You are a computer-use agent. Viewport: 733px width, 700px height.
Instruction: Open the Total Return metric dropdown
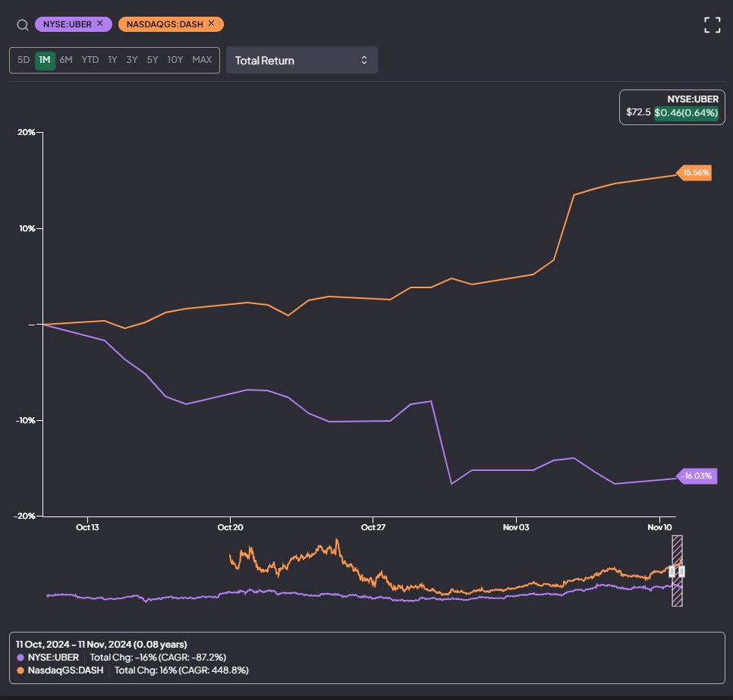[301, 60]
